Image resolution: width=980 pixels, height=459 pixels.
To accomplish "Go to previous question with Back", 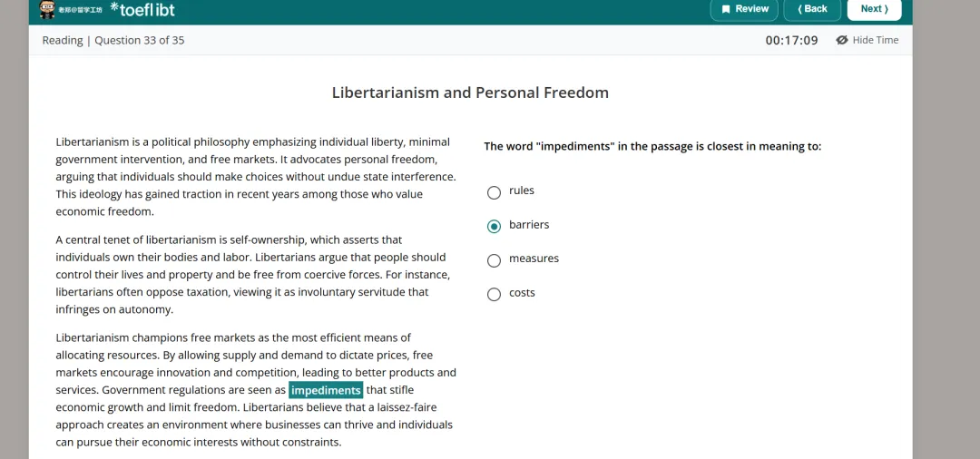I will pyautogui.click(x=812, y=9).
